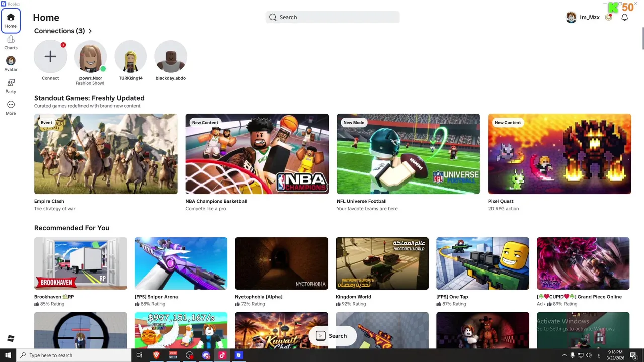Click the page vertical scrollbar
The height and width of the screenshot is (362, 644).
642,38
